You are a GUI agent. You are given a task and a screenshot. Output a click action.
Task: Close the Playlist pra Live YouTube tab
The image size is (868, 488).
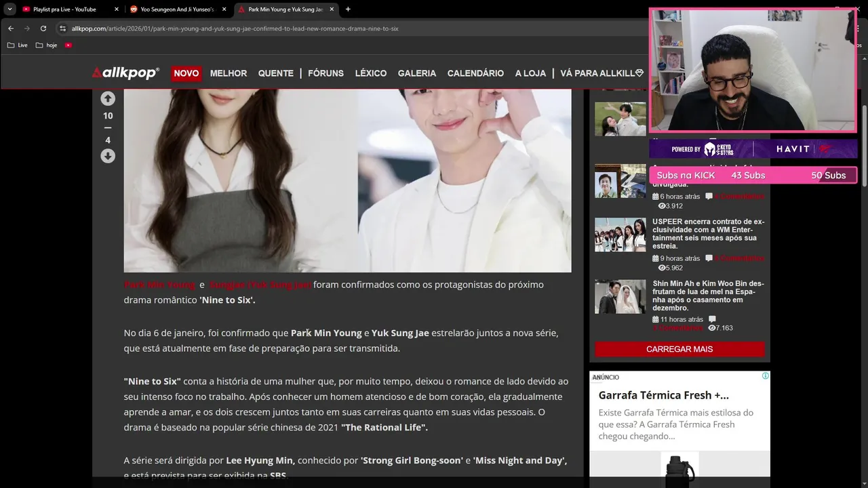(116, 9)
